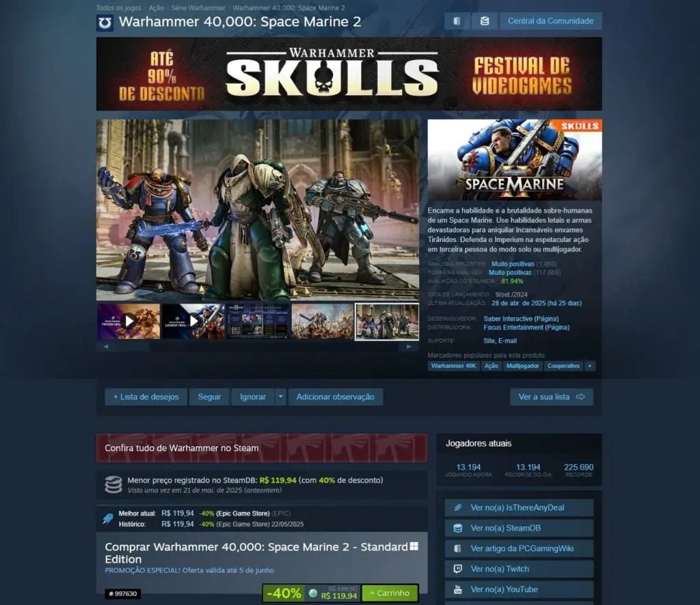Click the 13.194 jogando agora count
The width and height of the screenshot is (700, 605).
468,467
